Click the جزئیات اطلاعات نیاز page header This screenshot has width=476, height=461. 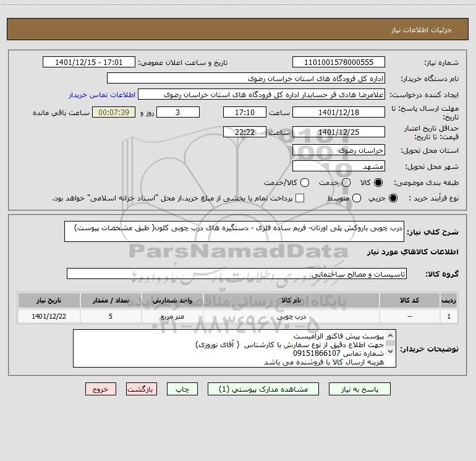point(422,30)
